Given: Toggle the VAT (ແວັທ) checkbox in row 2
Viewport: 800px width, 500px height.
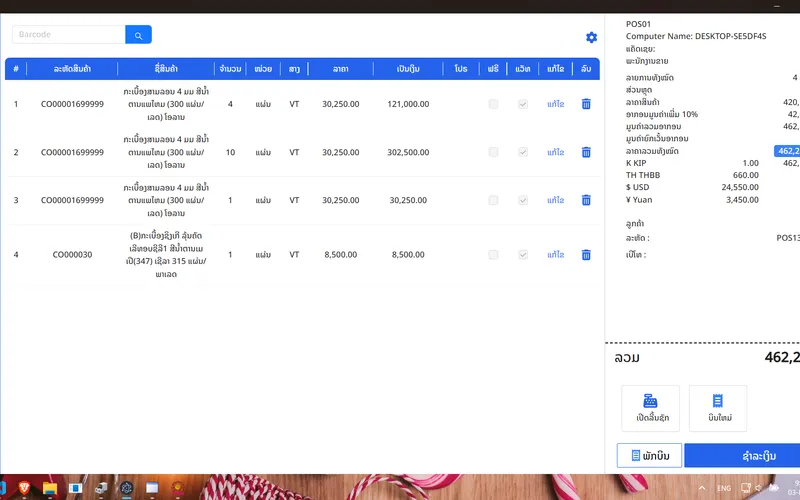Looking at the screenshot, I should (522, 152).
